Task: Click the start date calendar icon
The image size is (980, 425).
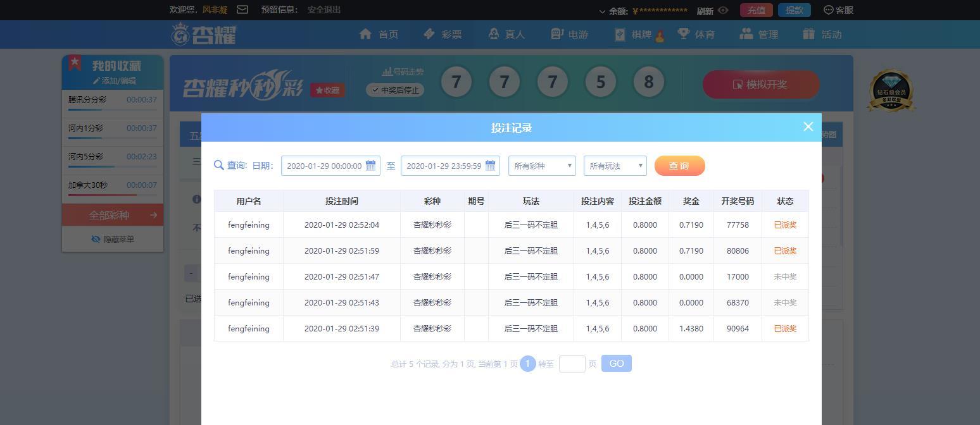Action: click(371, 166)
